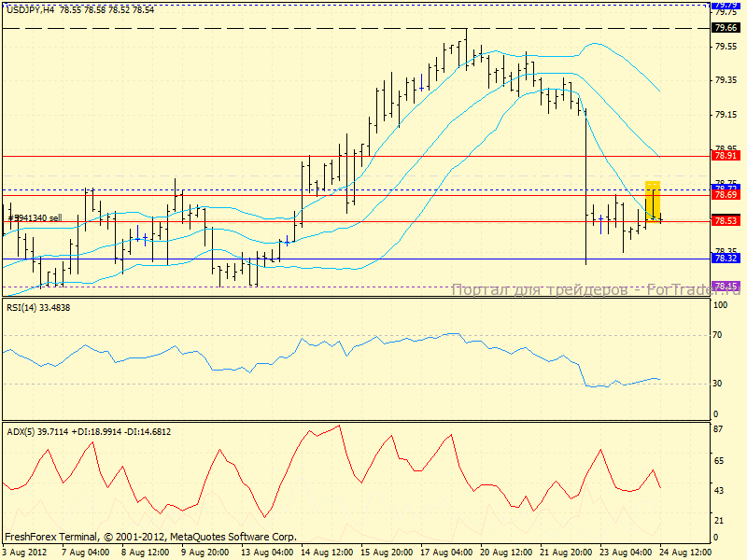Select the #5941340 sell order label
This screenshot has height=560, width=747.
tap(35, 217)
